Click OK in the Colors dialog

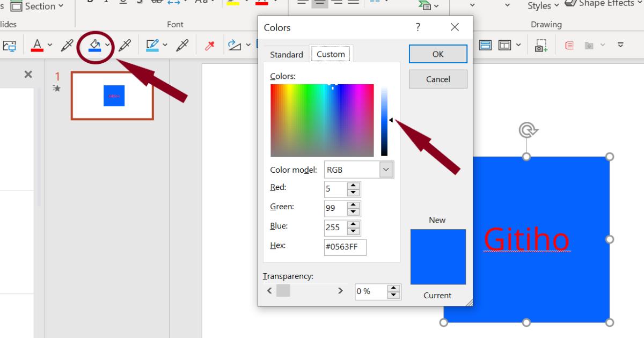coord(438,54)
